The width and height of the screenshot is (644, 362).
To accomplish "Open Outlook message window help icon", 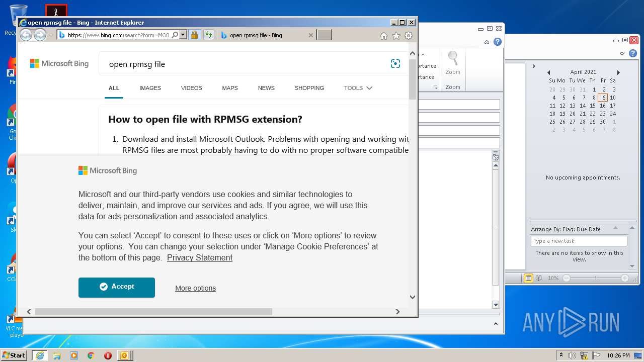I will pyautogui.click(x=497, y=42).
